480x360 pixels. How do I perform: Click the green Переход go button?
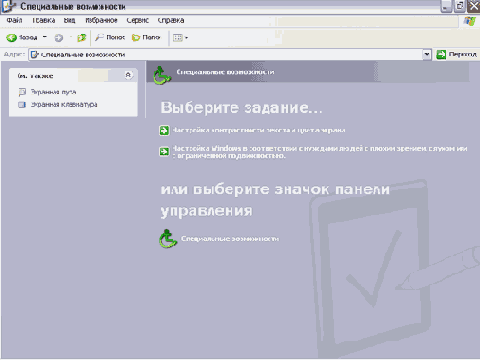click(x=456, y=54)
